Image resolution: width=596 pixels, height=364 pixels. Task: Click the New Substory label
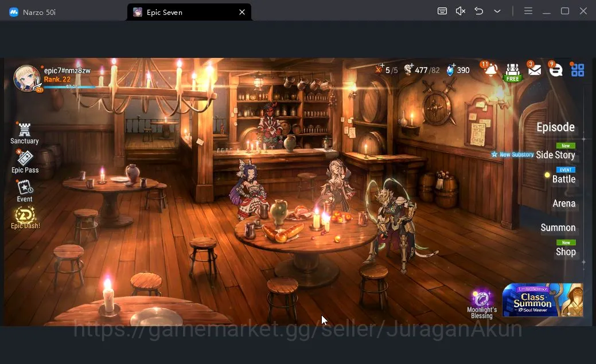click(x=512, y=155)
